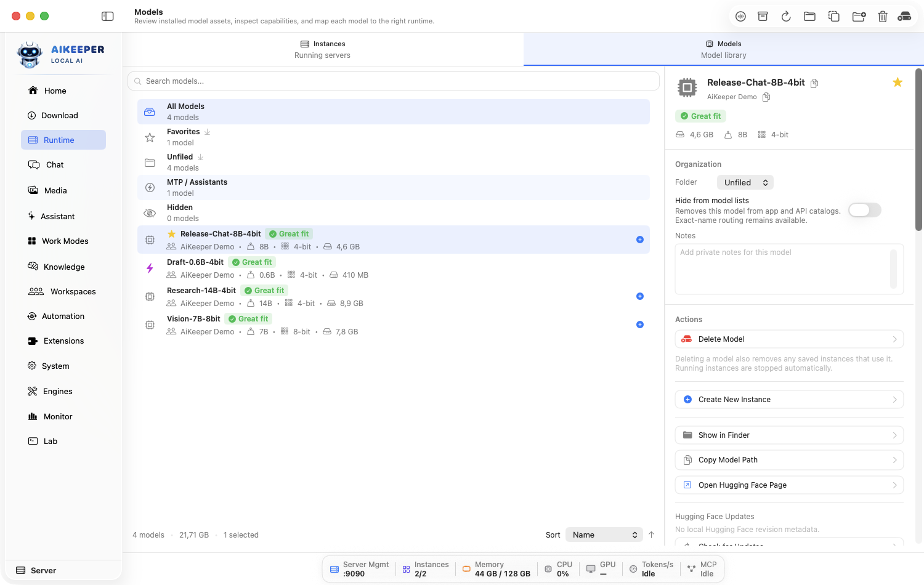Copy the AiKeeper Demo publisher name in details

(766, 97)
